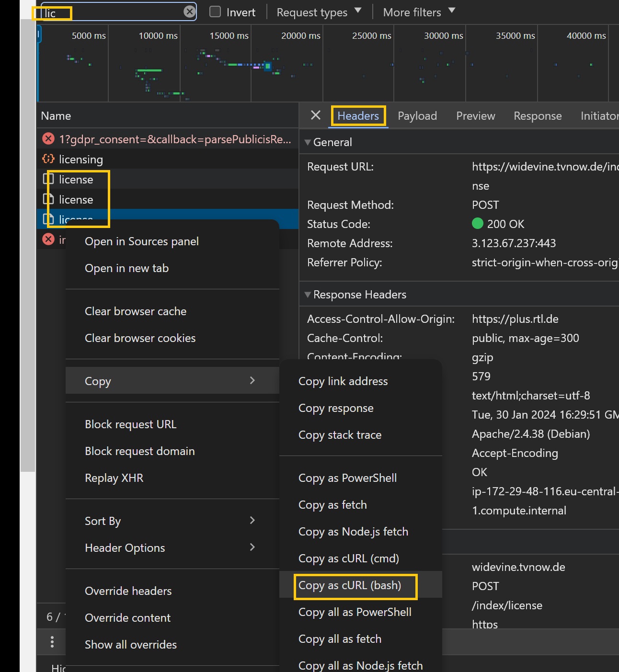Select Clear browser cache from context menu
The width and height of the screenshot is (619, 672).
point(136,311)
